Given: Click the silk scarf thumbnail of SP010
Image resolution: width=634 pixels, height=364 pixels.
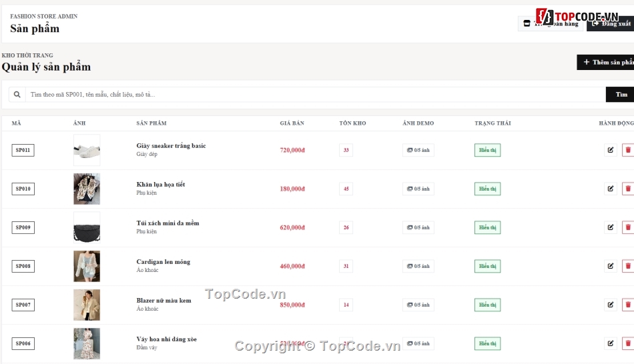Looking at the screenshot, I should (x=87, y=189).
